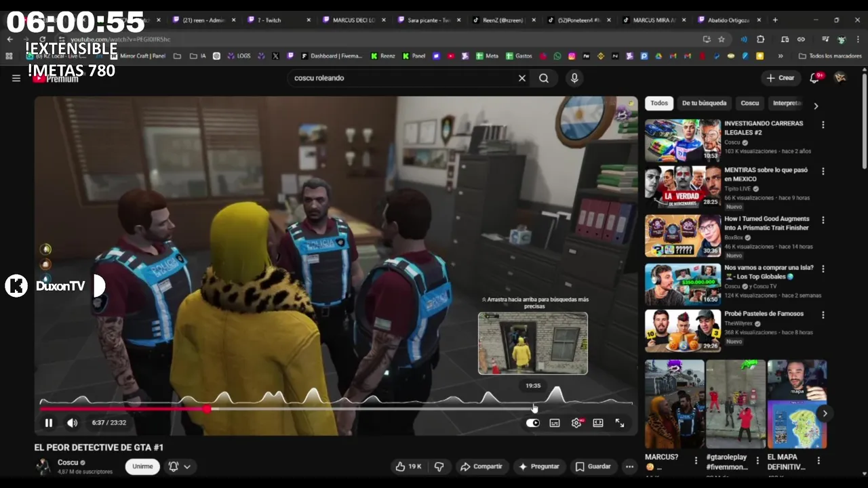
Task: Select the Interpreta... filter chip
Action: (x=787, y=103)
